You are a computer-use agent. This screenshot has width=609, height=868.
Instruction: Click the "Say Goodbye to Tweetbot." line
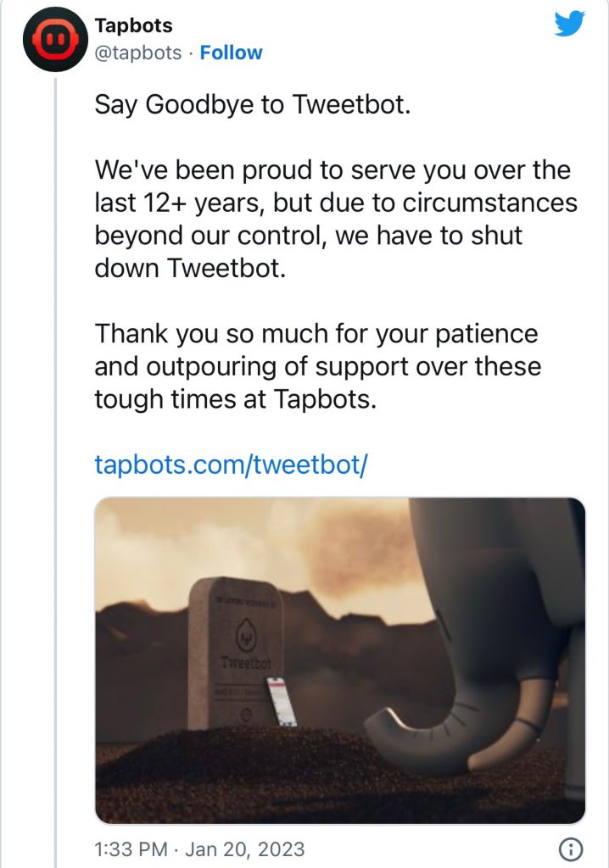coord(252,105)
